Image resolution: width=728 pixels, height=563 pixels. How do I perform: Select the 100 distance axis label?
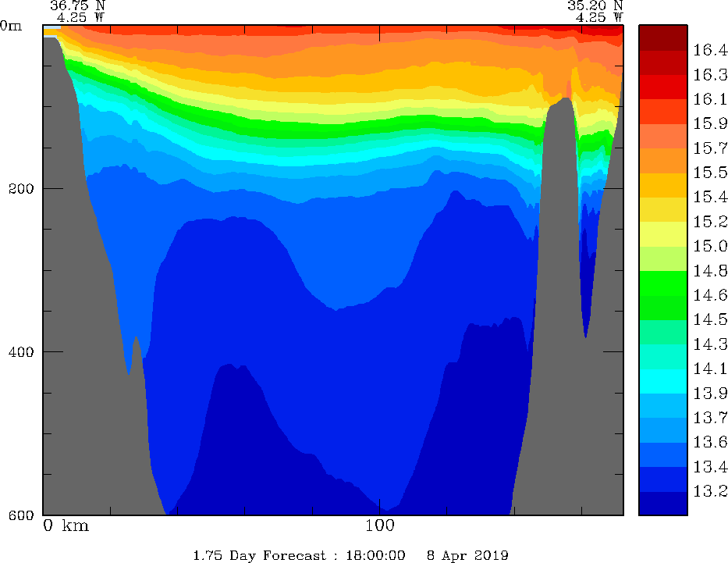[380, 526]
